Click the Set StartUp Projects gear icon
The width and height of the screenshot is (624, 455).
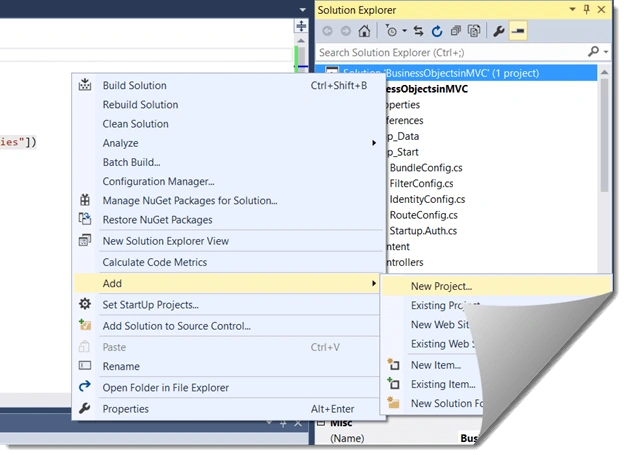click(x=85, y=304)
